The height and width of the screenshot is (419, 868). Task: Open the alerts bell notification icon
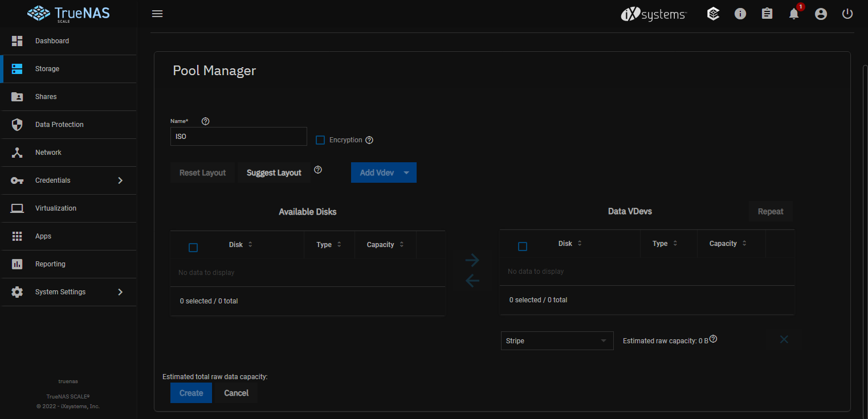point(794,14)
